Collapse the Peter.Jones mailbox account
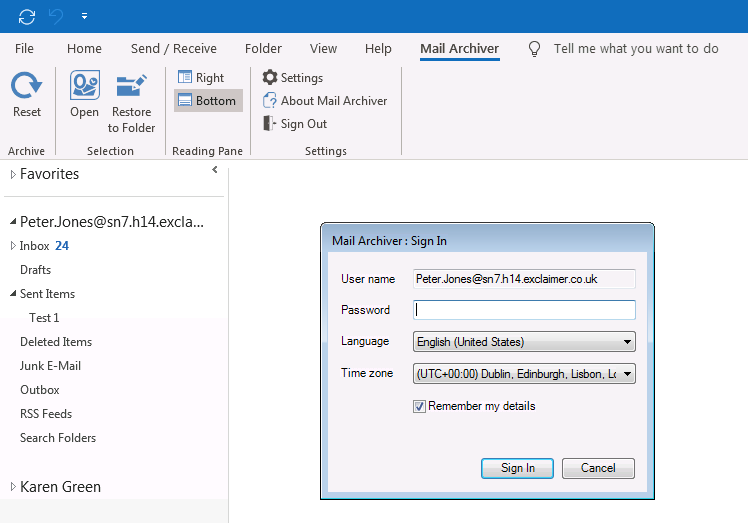 pyautogui.click(x=13, y=222)
